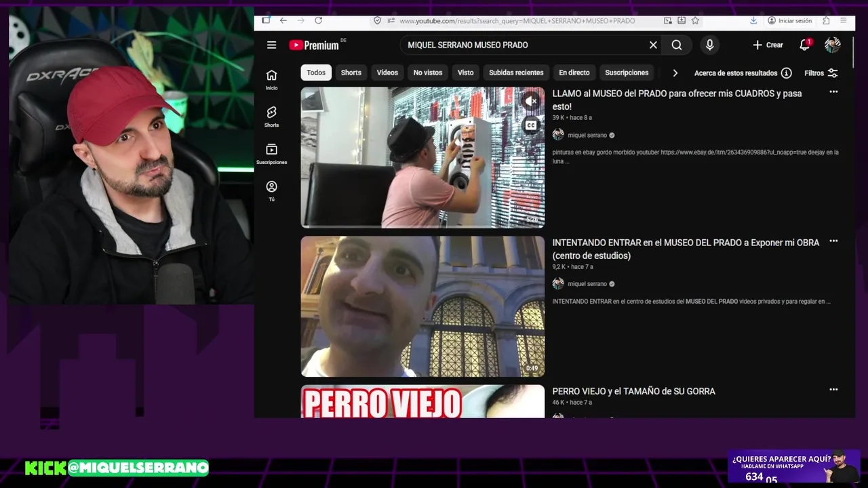Start voice search with the microphone icon
This screenshot has height=488, width=868.
click(709, 45)
